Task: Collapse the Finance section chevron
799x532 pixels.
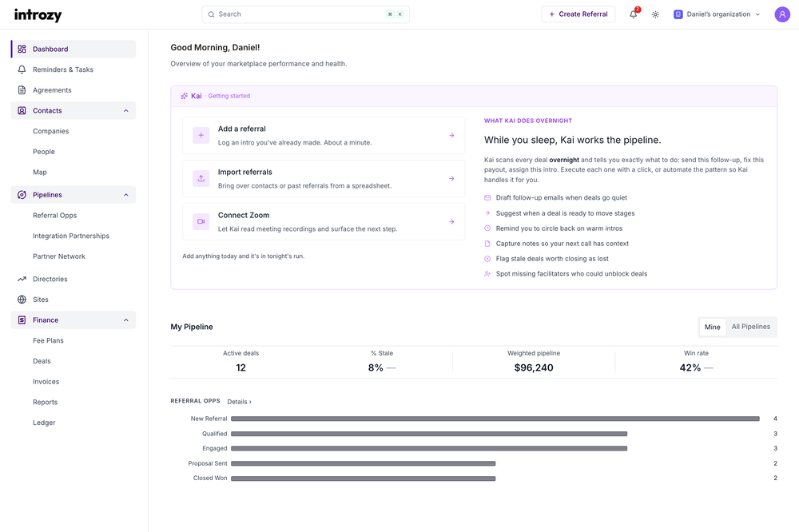Action: coord(126,320)
